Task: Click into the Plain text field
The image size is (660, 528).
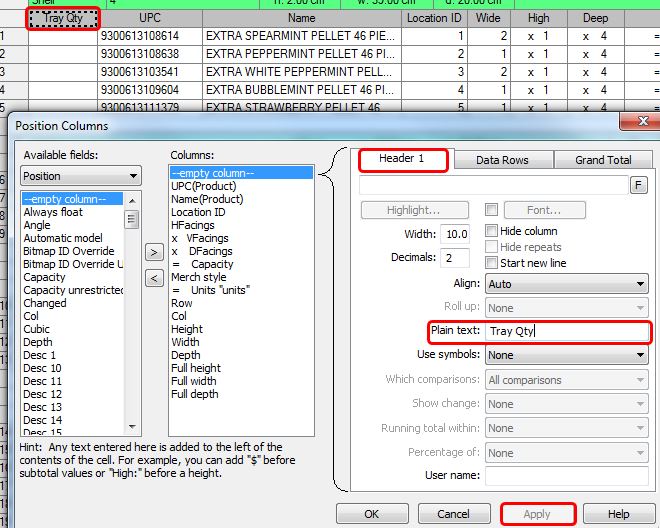Action: (x=567, y=331)
